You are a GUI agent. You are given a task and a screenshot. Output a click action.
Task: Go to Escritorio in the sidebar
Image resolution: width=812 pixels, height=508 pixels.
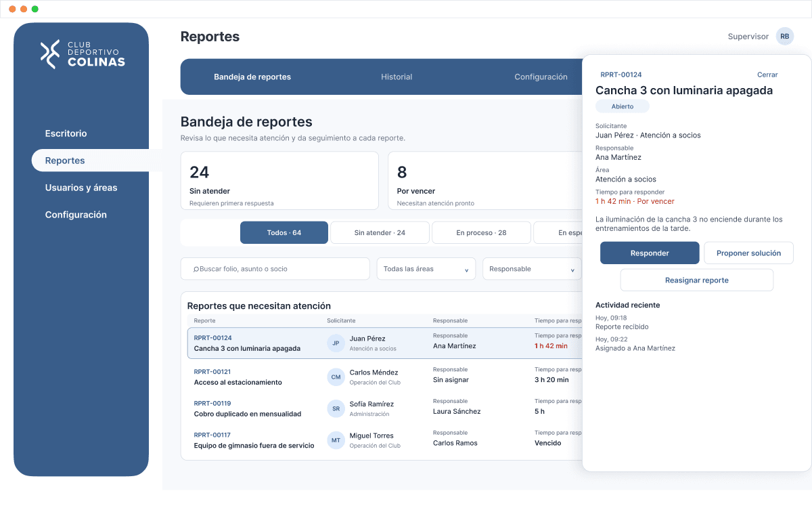click(x=66, y=133)
